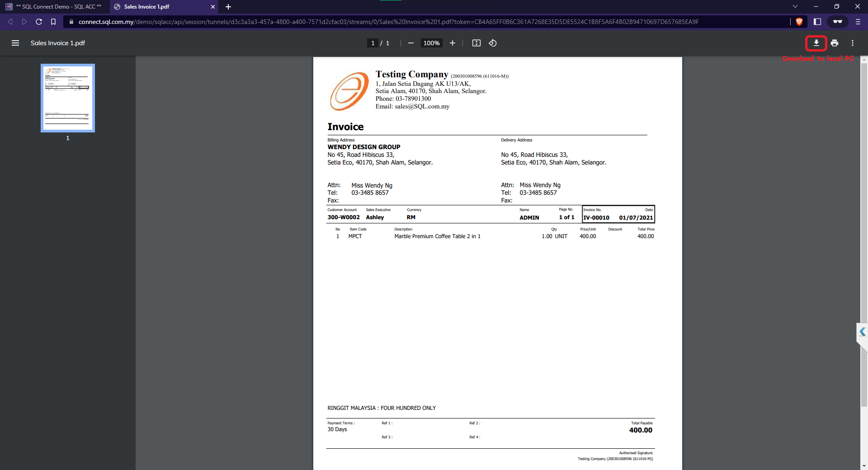Image resolution: width=868 pixels, height=470 pixels.
Task: Toggle the PDF sidebar thumbnails panel
Action: (x=15, y=43)
